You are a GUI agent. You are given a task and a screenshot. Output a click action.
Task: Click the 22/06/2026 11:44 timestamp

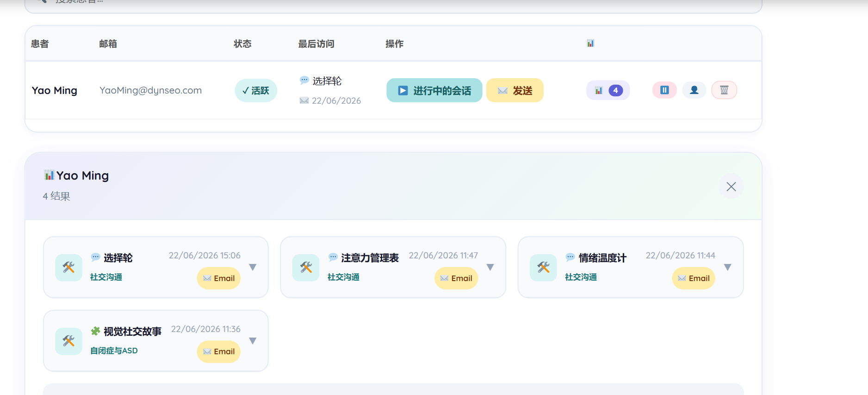pos(681,256)
